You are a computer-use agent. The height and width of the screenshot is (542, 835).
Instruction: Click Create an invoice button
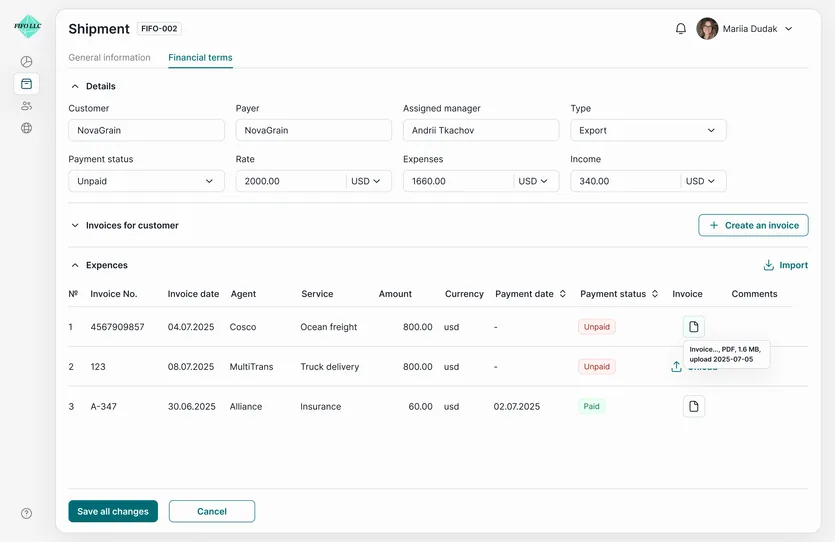(x=753, y=225)
